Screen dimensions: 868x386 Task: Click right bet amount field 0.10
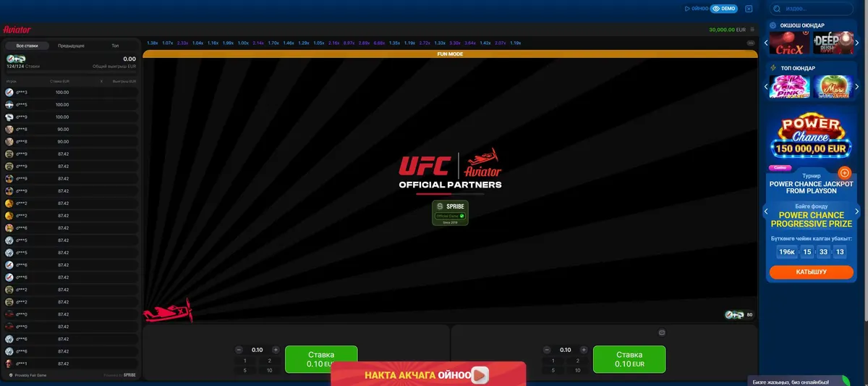(566, 350)
